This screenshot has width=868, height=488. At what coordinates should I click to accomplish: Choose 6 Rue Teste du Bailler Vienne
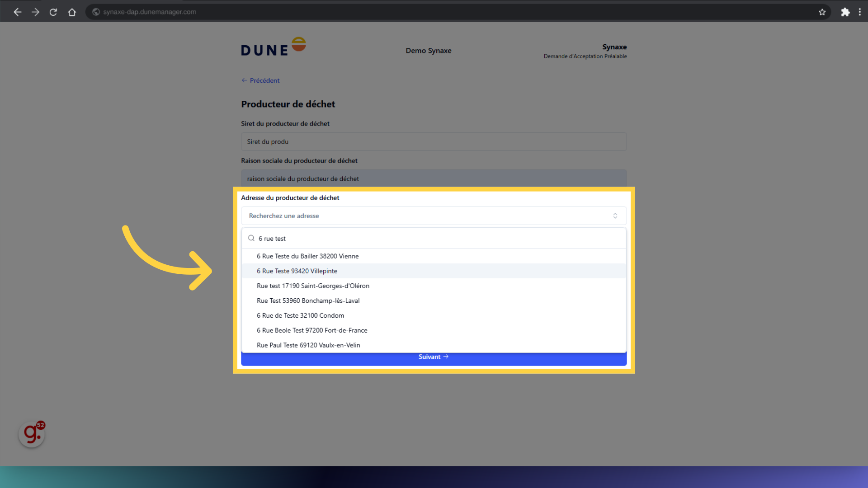point(307,256)
